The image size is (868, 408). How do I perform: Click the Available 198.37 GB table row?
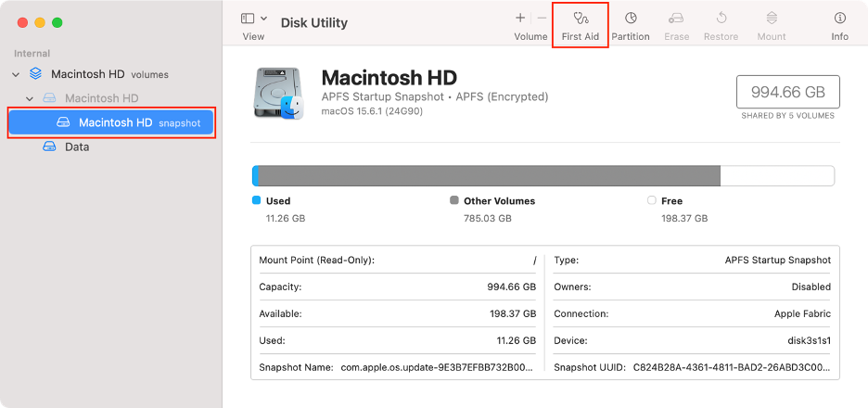pyautogui.click(x=398, y=314)
